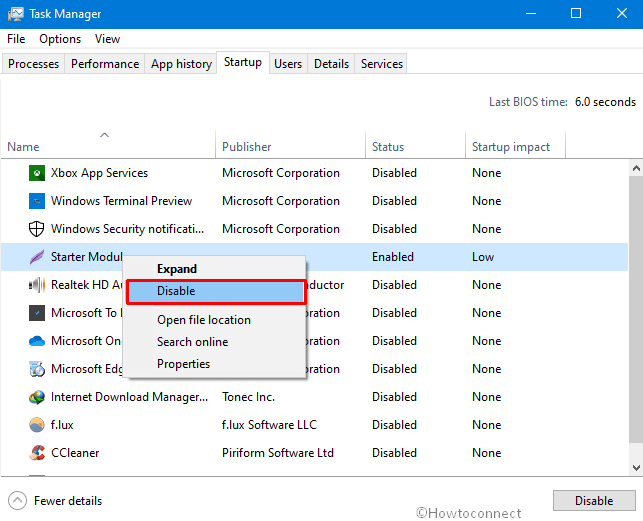Click the scrollbar down arrow
The image size is (643, 521).
(636, 468)
